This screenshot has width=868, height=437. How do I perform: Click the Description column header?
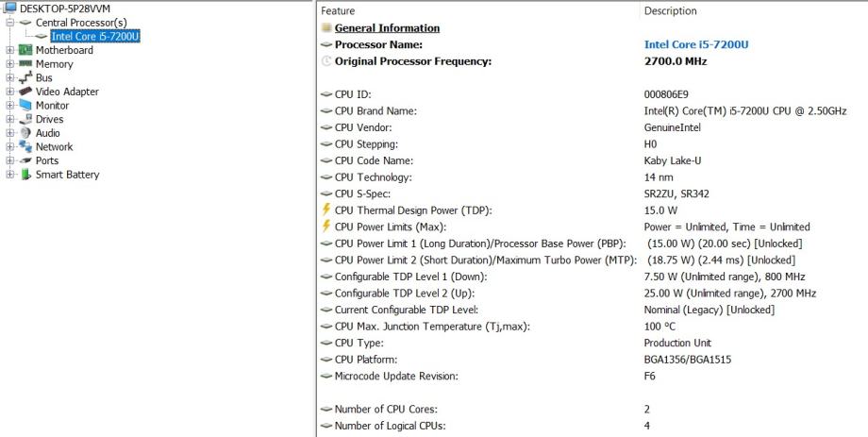[670, 11]
